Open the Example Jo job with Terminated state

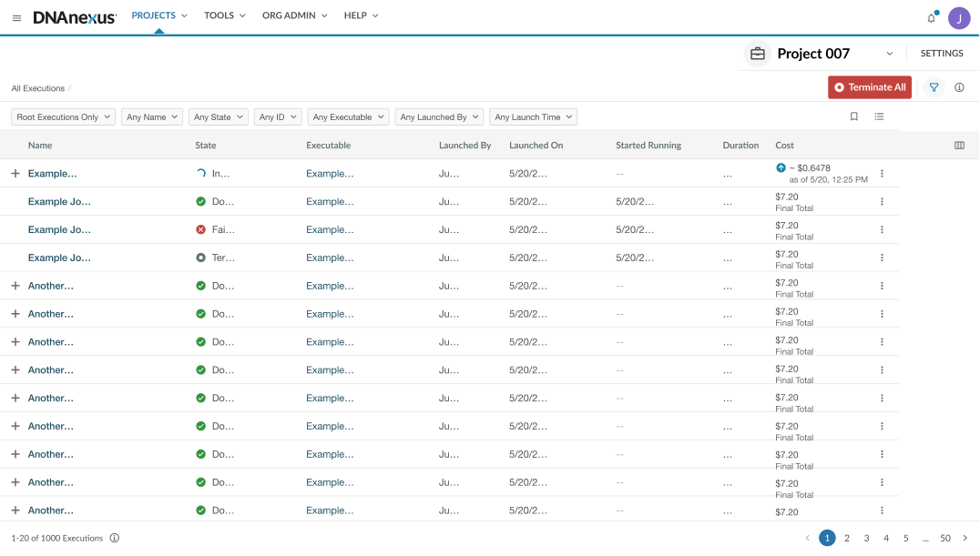coord(59,258)
